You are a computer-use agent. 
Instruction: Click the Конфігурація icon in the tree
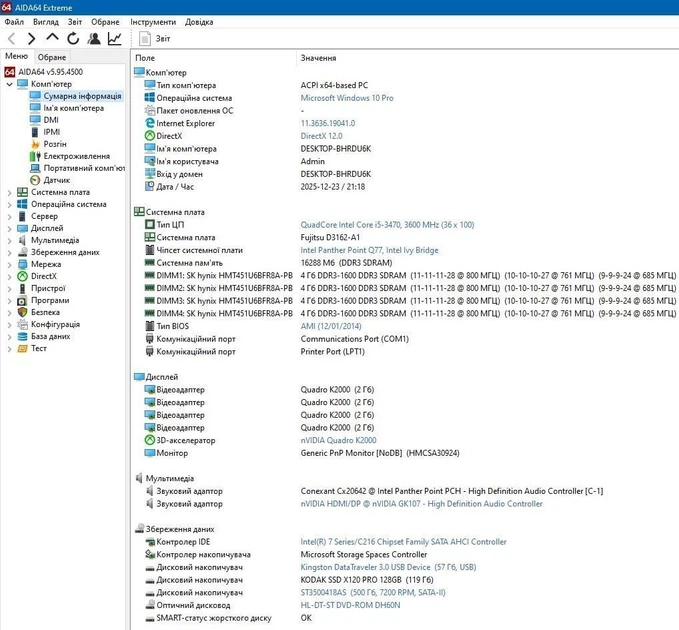tap(23, 324)
